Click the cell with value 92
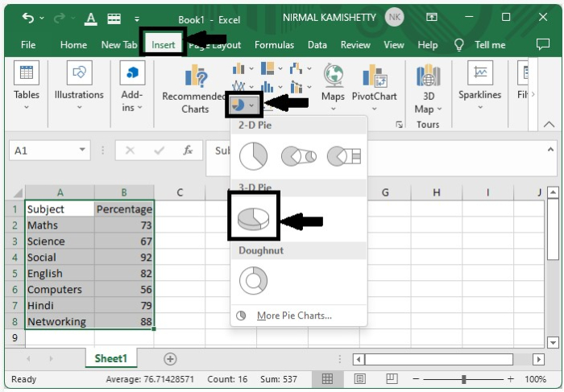Viewport: 564px width, 392px height. point(124,258)
